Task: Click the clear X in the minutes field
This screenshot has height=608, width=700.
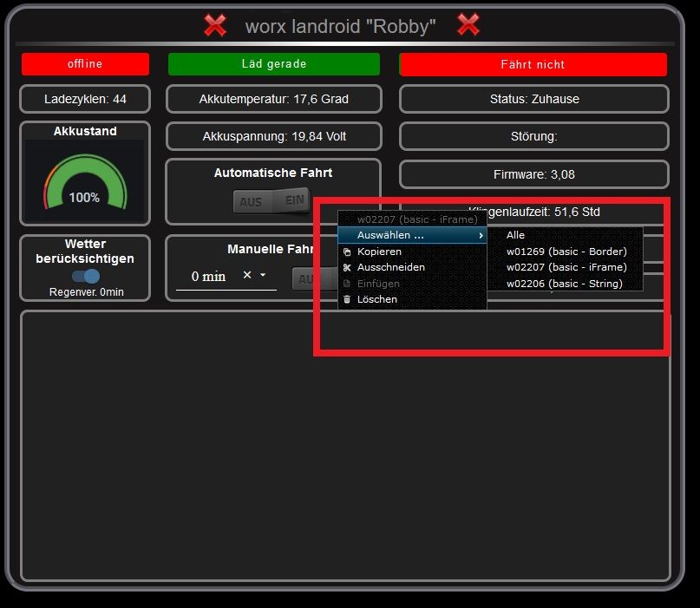Action: coord(247,275)
